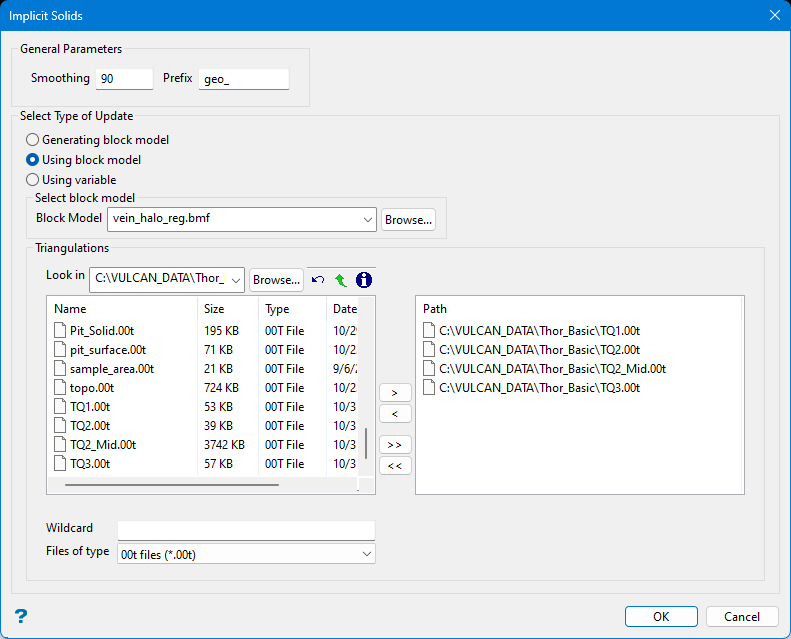Click the green up-folder arrow icon
This screenshot has width=791, height=639.
(x=341, y=280)
